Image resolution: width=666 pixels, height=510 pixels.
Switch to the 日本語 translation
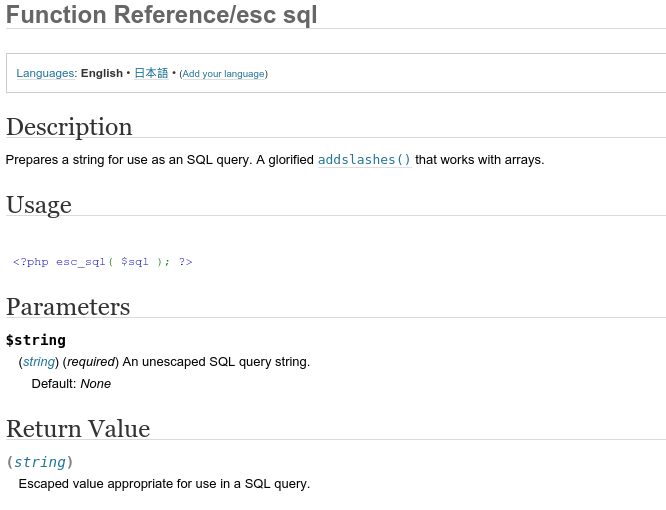coord(151,73)
